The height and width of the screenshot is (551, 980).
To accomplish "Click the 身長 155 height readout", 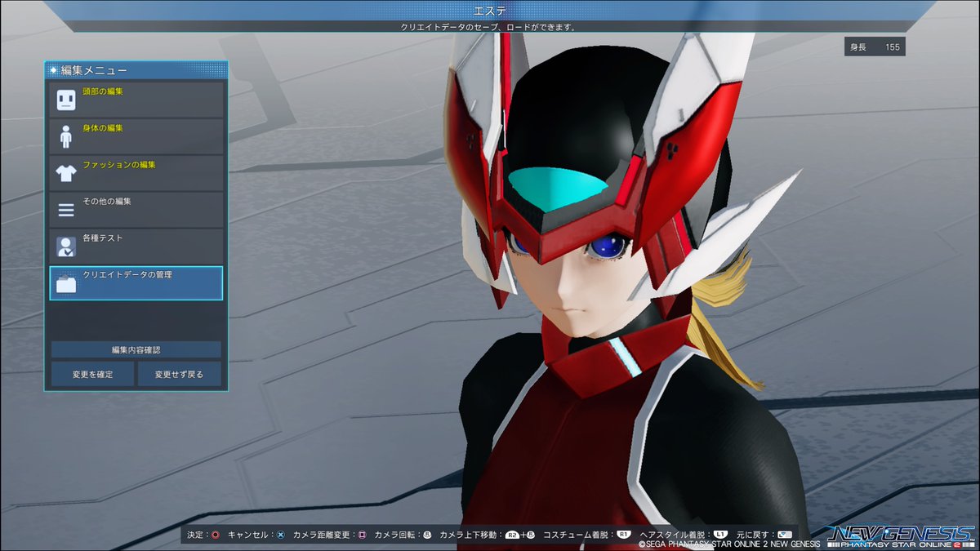I will tap(875, 47).
